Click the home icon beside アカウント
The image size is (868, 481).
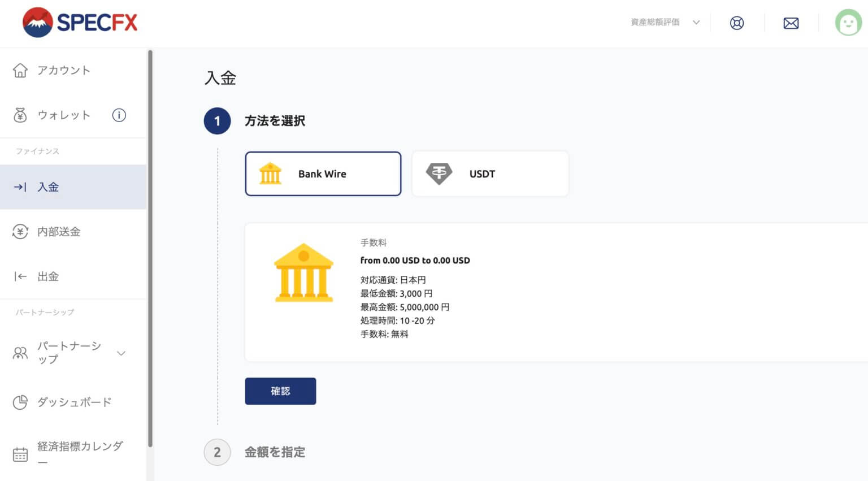click(x=20, y=71)
